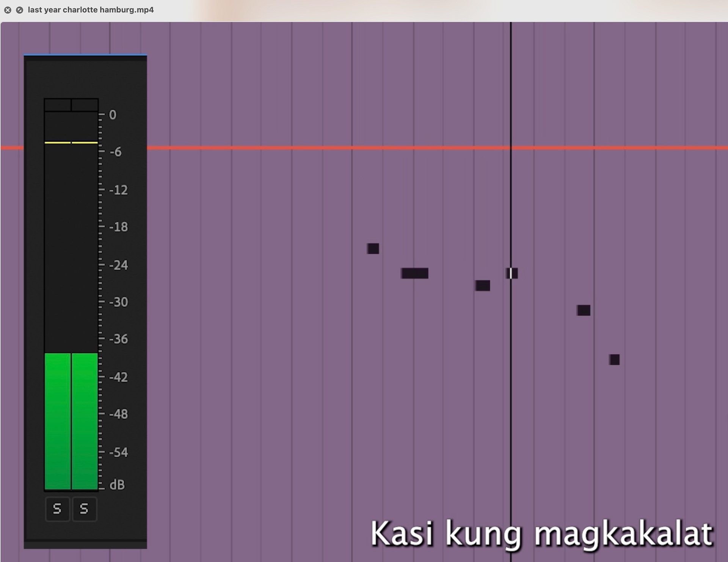Click the blue top edge of meter panel

tap(85, 55)
